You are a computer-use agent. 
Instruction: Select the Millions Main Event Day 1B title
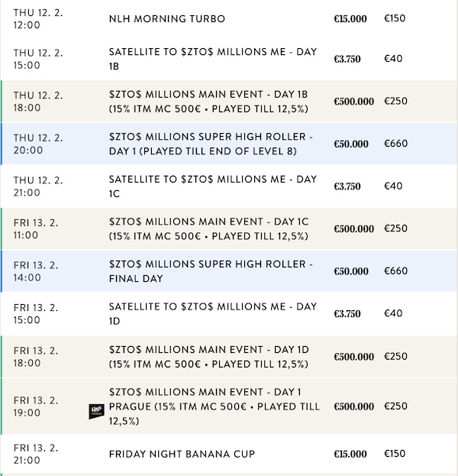pyautogui.click(x=208, y=95)
